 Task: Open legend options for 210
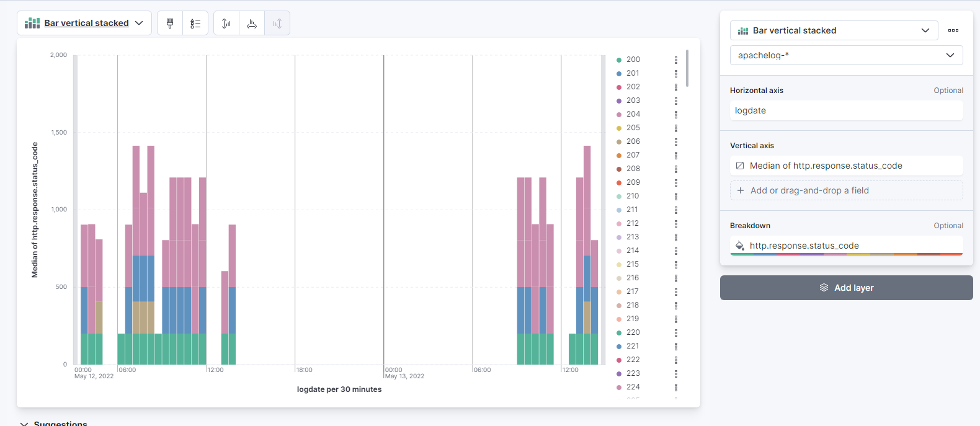coord(676,197)
